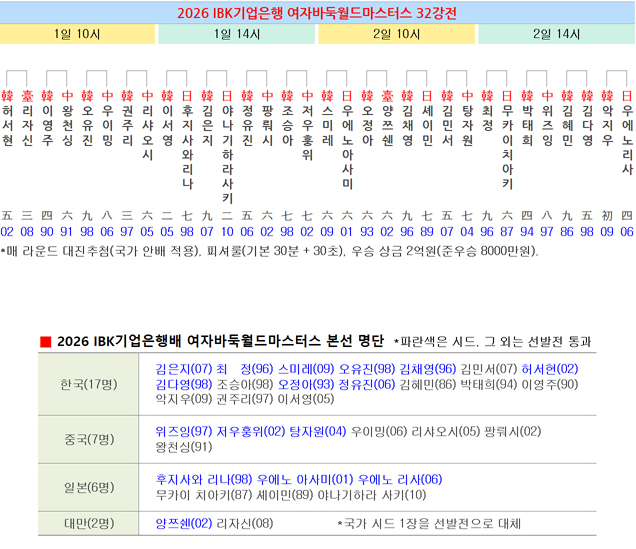
Task: Click '정유진(06)' in the roster table
Action: click(x=367, y=384)
